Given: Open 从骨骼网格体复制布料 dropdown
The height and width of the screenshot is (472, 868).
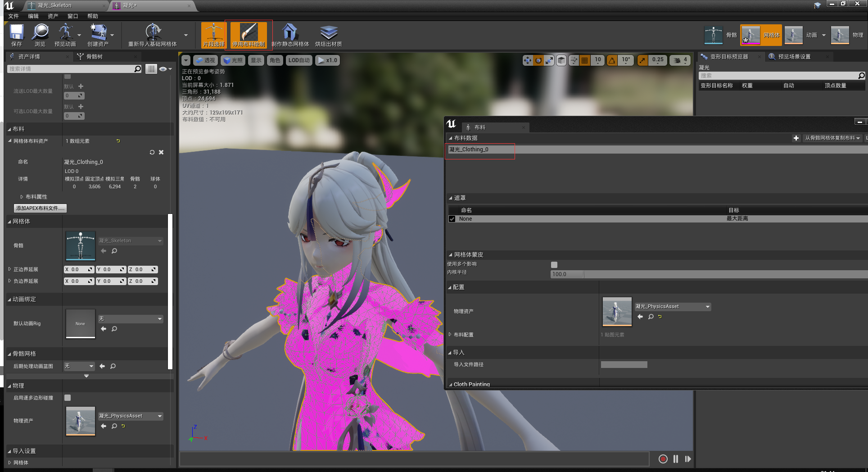Looking at the screenshot, I should pyautogui.click(x=832, y=138).
